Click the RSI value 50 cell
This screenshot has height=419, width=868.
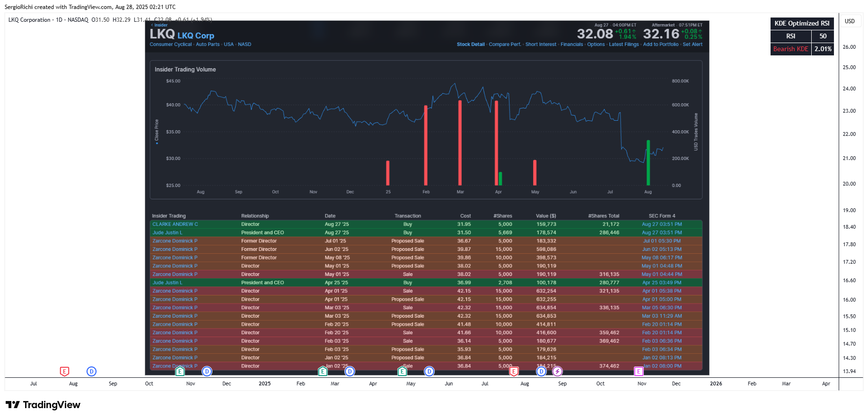[823, 36]
